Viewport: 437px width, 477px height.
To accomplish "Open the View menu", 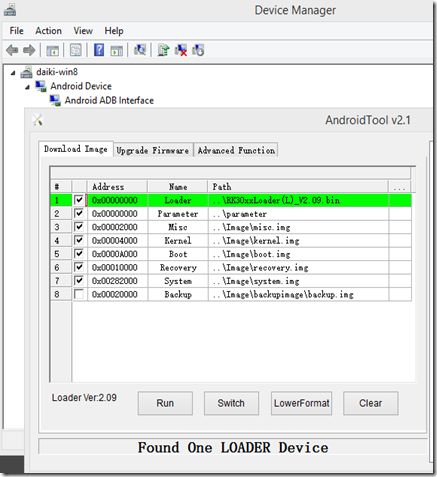I will point(83,31).
